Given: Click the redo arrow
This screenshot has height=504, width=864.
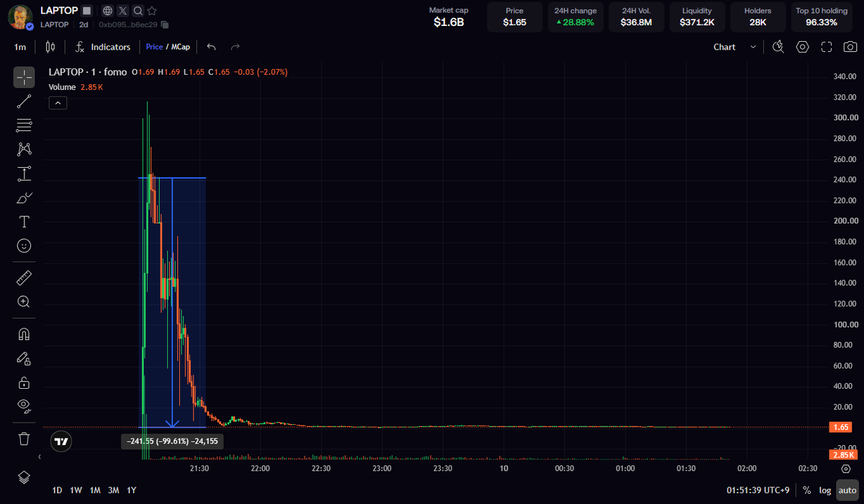Looking at the screenshot, I should tap(235, 47).
